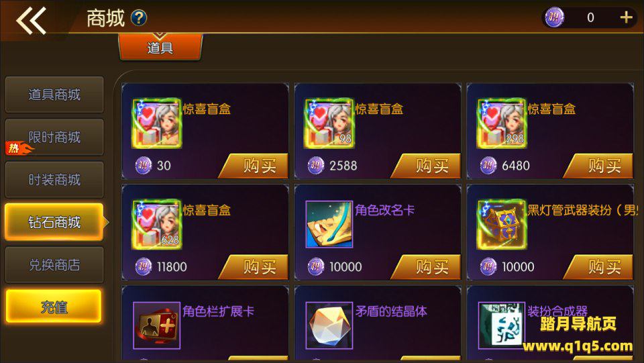The height and width of the screenshot is (363, 644).
Task: Buy the 11800-diamond 惊喜盲盒
Action: click(x=254, y=267)
